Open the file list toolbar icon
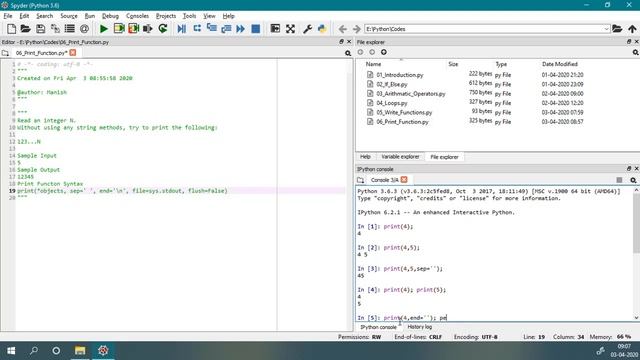 pyautogui.click(x=70, y=29)
